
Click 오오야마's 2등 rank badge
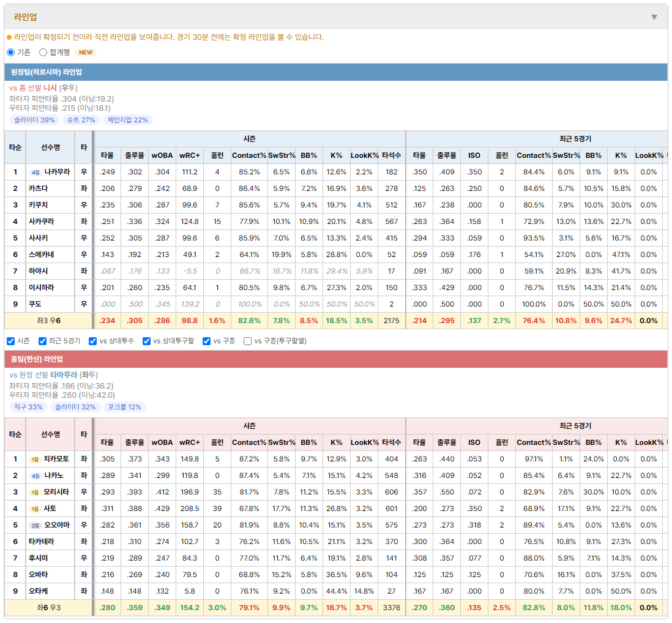[35, 525]
